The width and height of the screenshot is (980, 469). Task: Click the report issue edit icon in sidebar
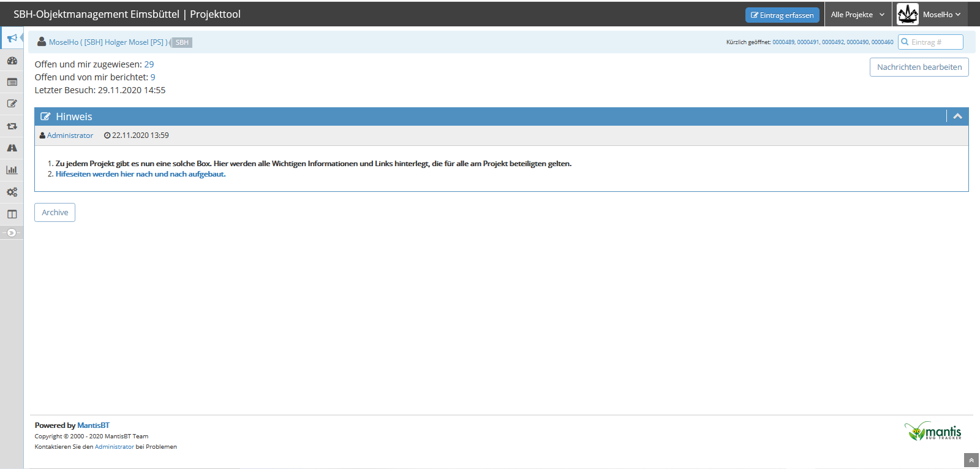click(12, 104)
